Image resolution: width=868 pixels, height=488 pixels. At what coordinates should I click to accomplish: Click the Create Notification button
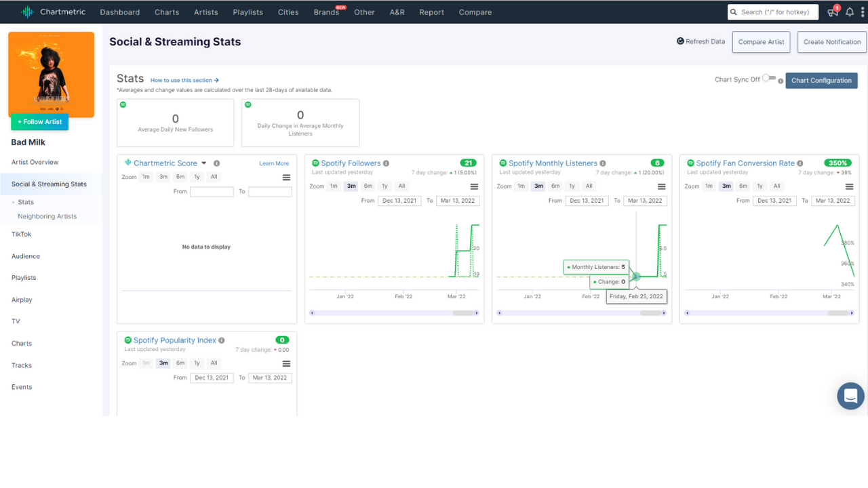(832, 42)
